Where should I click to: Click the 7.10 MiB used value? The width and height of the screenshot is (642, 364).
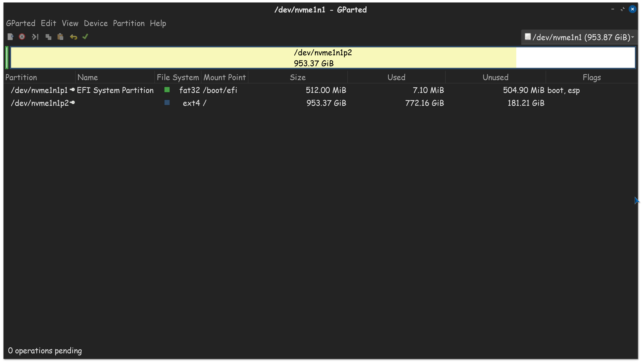coord(428,90)
